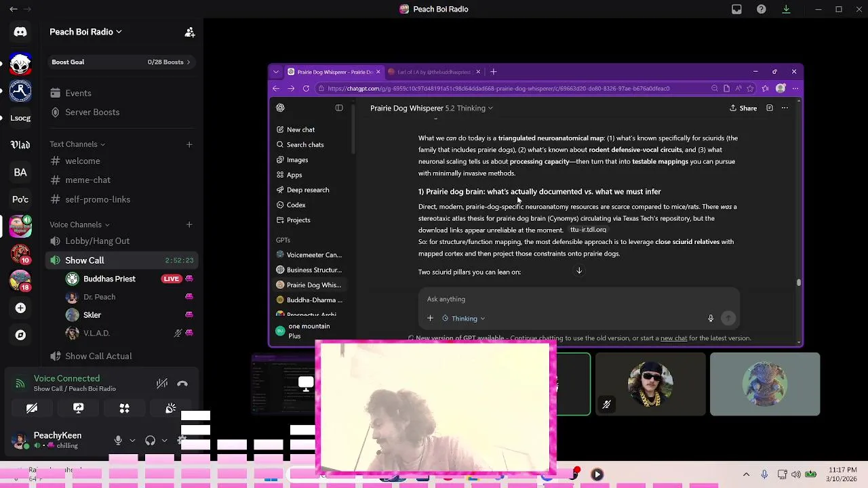Start dictation with composer microphone icon

point(711,319)
